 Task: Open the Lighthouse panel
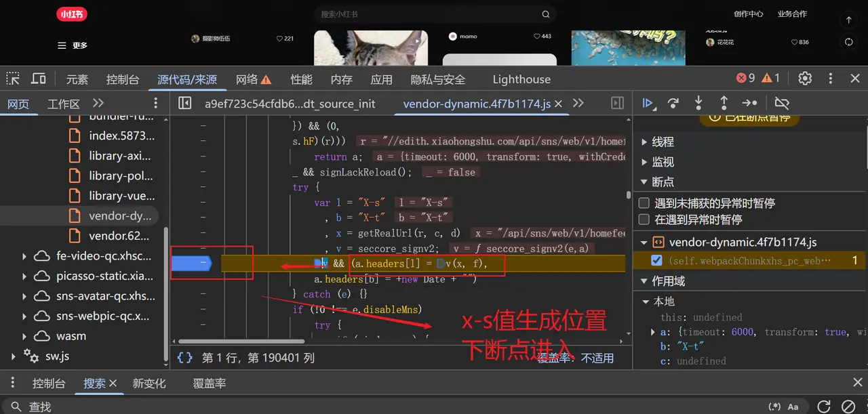521,79
